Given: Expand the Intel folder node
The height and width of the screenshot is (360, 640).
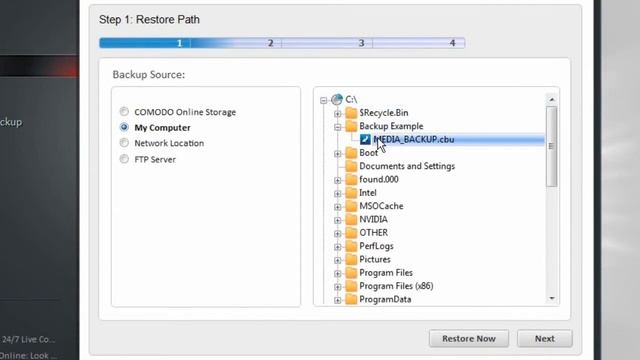Looking at the screenshot, I should click(x=338, y=193).
